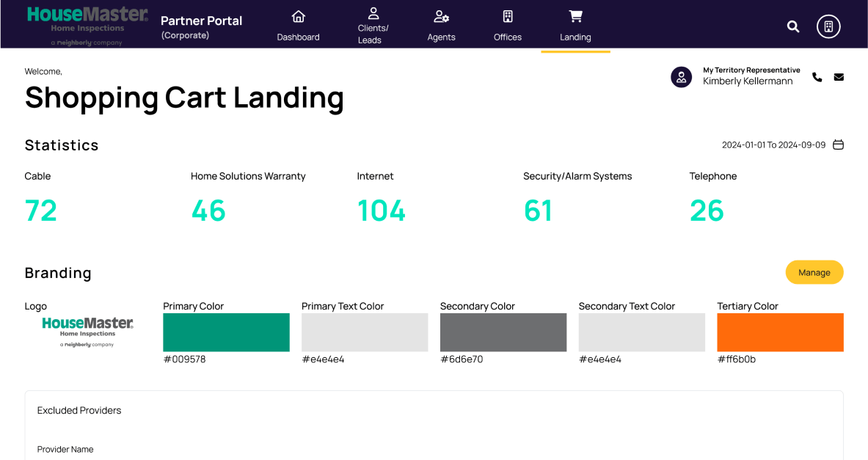Open the Offices building icon
The height and width of the screenshot is (460, 868).
coord(507,15)
